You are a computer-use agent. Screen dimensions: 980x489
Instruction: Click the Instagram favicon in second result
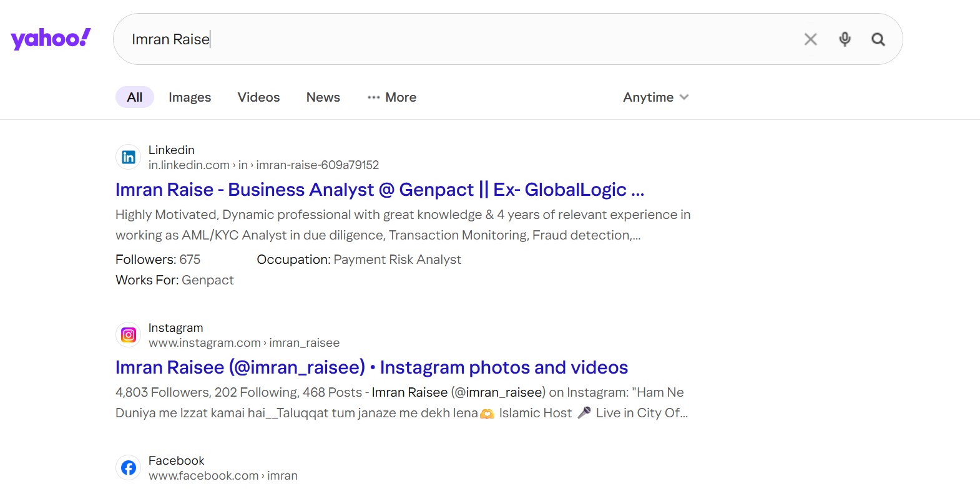pyautogui.click(x=129, y=335)
